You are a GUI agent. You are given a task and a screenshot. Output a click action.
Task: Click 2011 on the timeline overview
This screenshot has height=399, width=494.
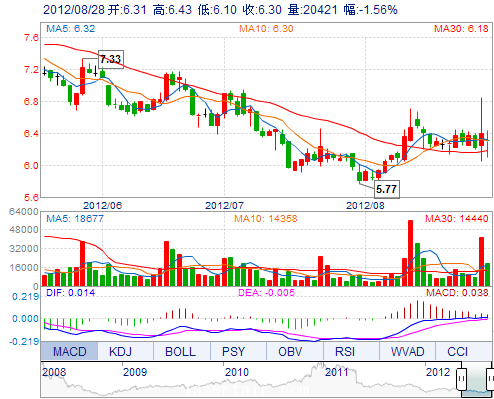(337, 372)
